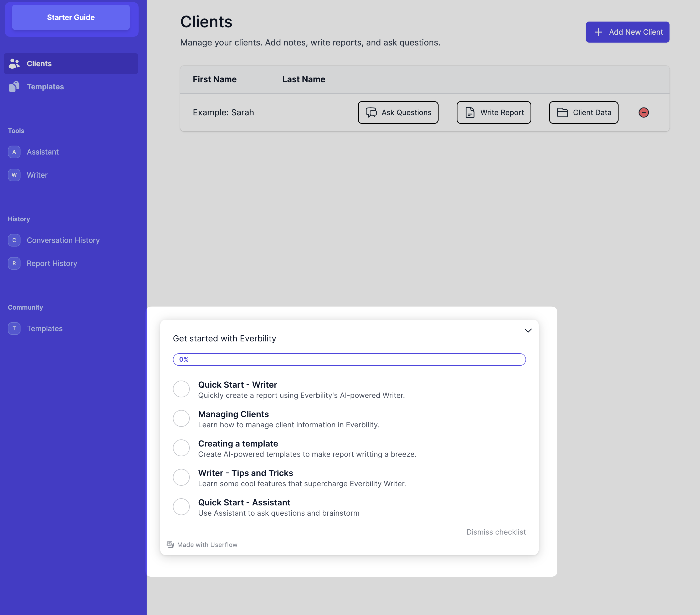Click the Add New Client button
Viewport: 700px width, 615px height.
click(627, 32)
